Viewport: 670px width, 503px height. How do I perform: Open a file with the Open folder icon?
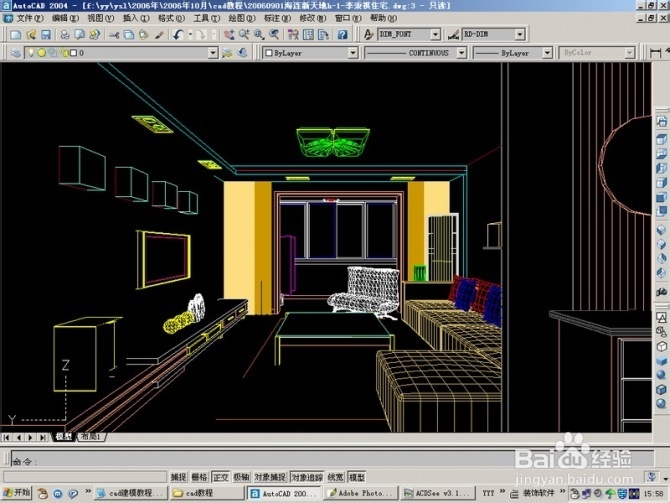pyautogui.click(x=31, y=35)
